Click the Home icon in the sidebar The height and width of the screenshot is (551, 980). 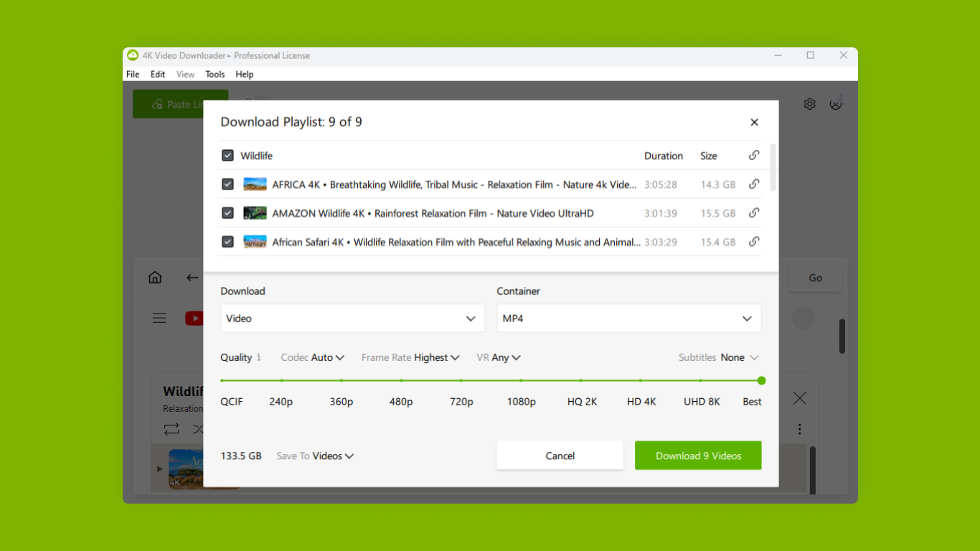coord(154,277)
